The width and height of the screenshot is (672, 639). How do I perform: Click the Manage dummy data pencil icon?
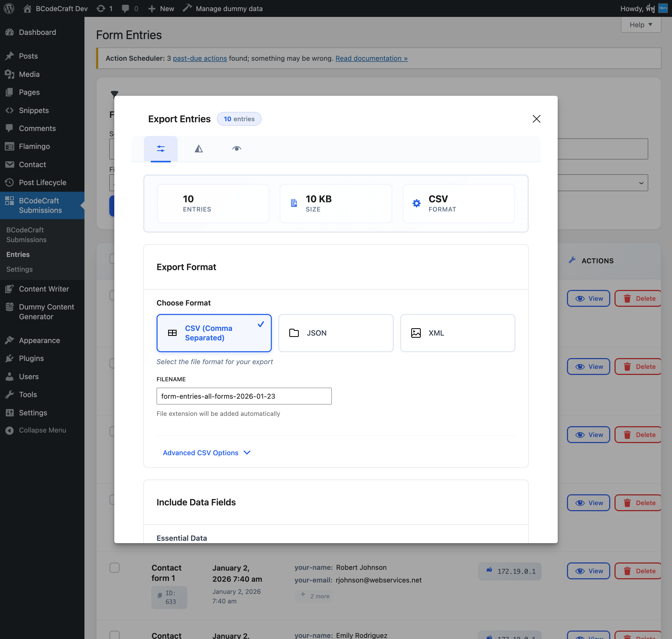tap(187, 8)
